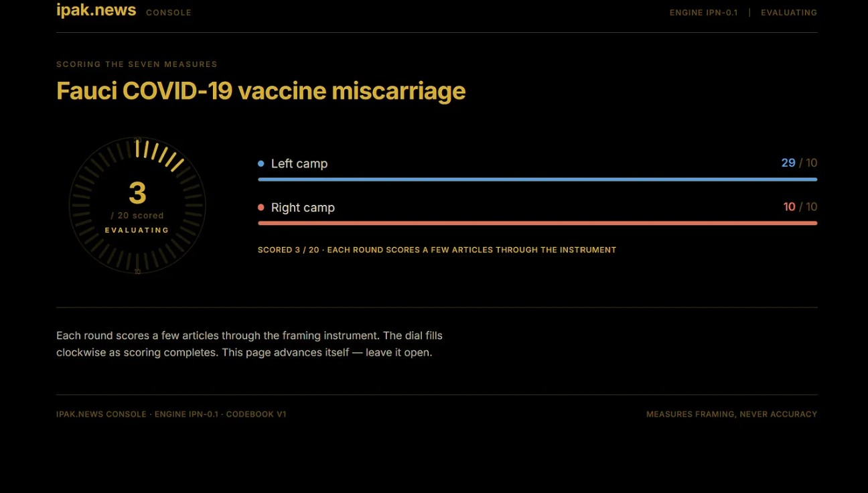Viewport: 868px width, 493px height.
Task: Select the Right camp label
Action: tap(303, 208)
